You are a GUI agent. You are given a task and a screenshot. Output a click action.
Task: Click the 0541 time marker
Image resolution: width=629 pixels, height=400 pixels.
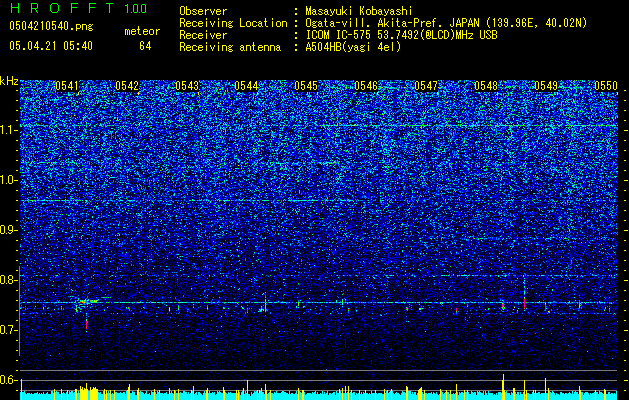click(x=67, y=86)
